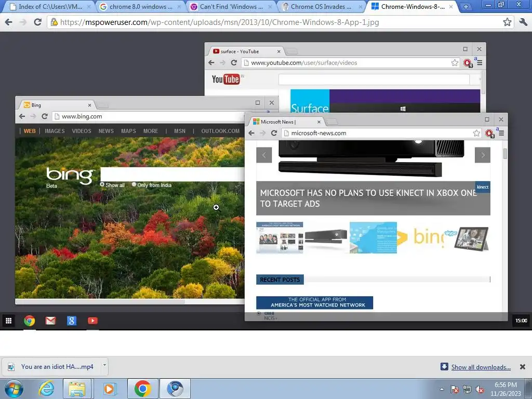Open Google Search shelf icon

pos(72,321)
